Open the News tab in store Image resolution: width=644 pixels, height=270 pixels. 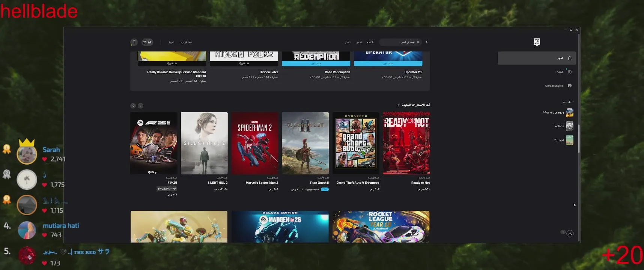(348, 42)
